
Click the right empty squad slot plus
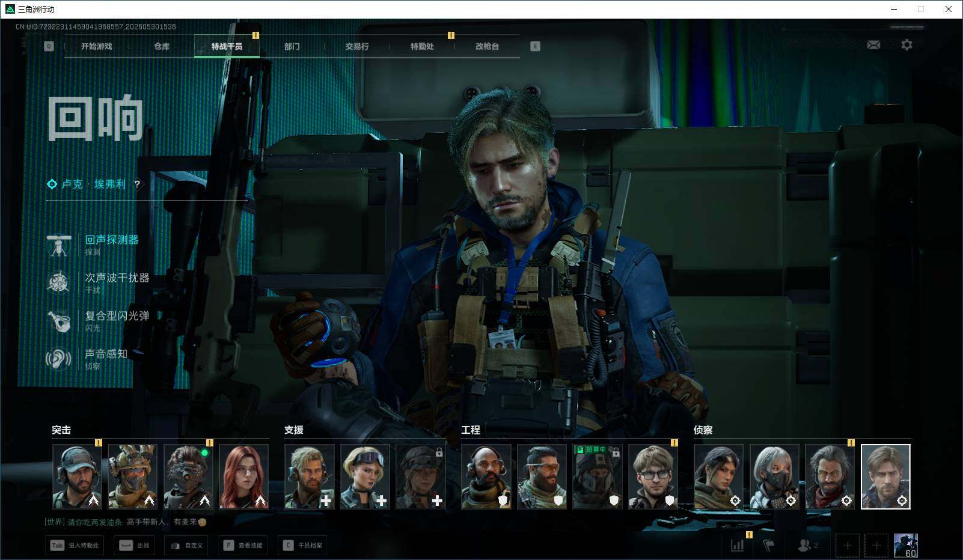(876, 546)
